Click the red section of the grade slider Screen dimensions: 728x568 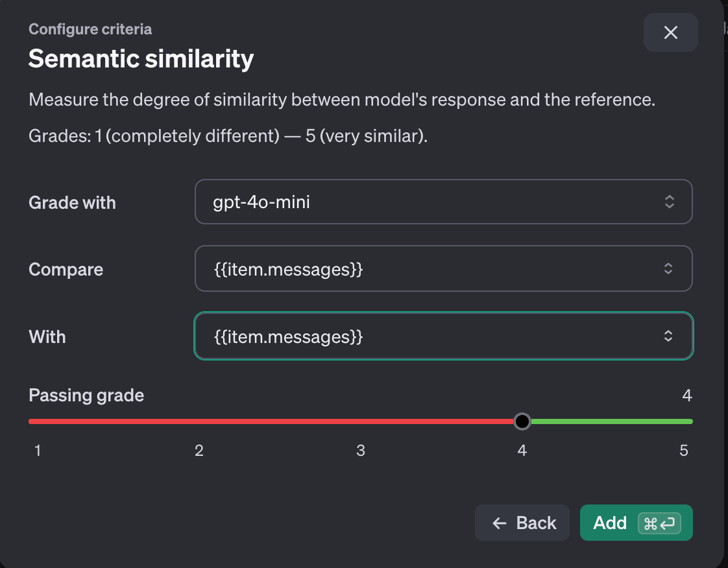click(273, 421)
